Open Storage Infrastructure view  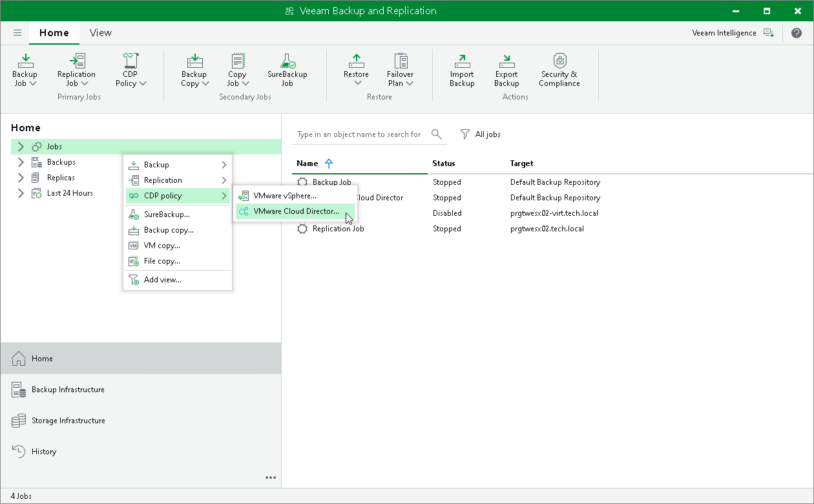141,420
